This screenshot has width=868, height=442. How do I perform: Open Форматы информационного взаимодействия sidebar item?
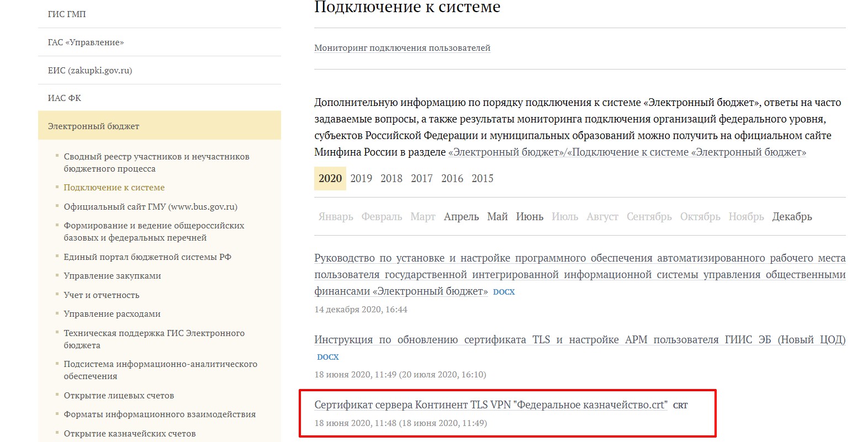pyautogui.click(x=160, y=414)
